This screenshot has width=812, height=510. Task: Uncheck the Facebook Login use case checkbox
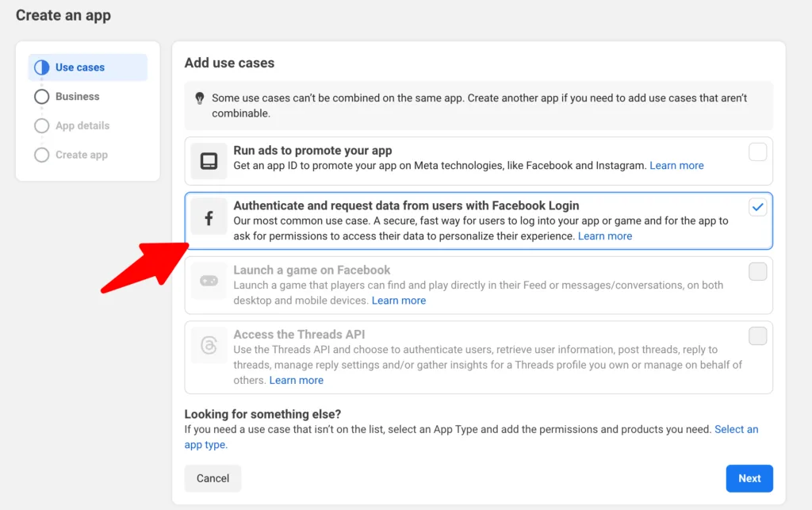click(757, 207)
